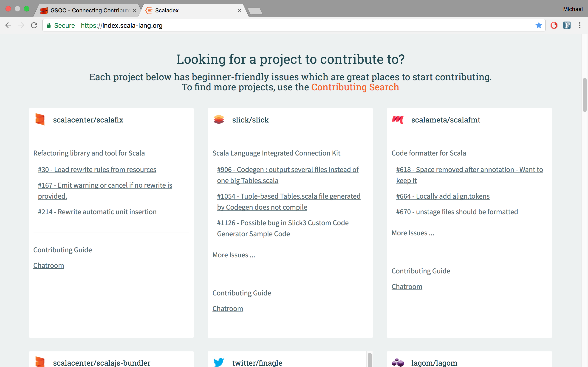Expand More Issues under slick/slick
This screenshot has width=588, height=367.
[234, 255]
